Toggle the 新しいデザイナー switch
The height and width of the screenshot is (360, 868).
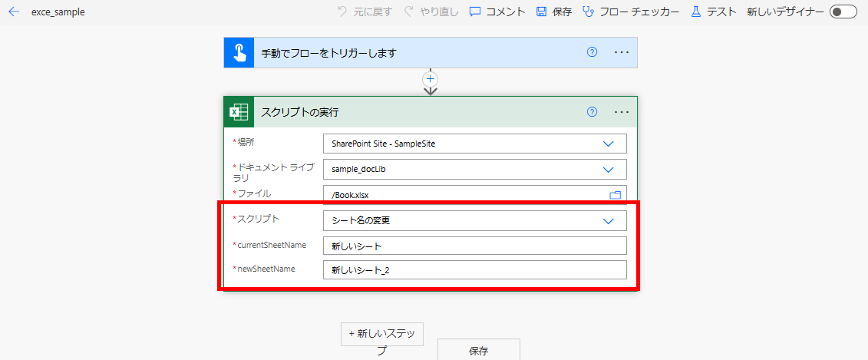[x=843, y=12]
